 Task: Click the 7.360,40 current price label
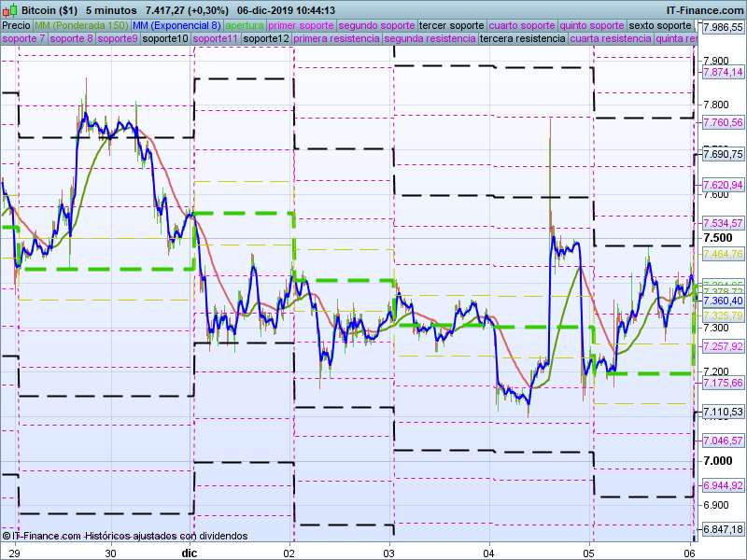[x=723, y=301]
